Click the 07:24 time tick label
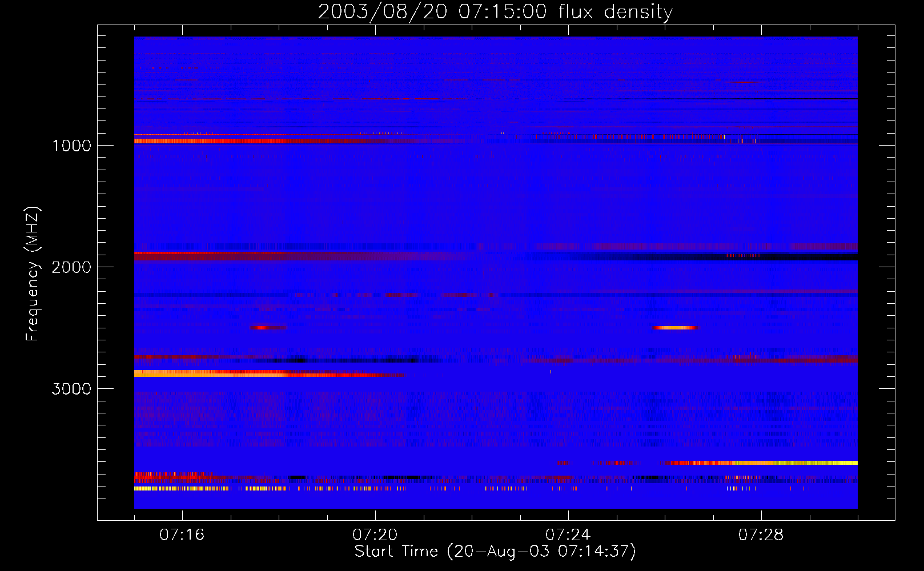The width and height of the screenshot is (924, 571). (568, 535)
